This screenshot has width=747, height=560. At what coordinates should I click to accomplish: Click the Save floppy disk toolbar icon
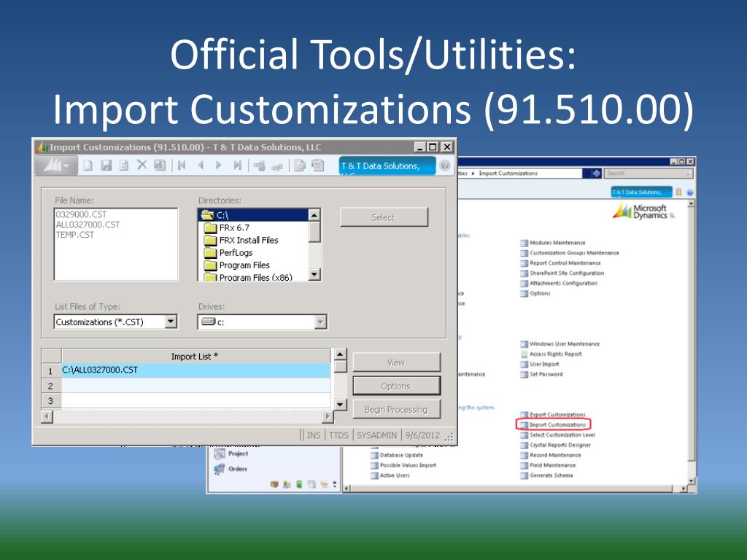(107, 166)
